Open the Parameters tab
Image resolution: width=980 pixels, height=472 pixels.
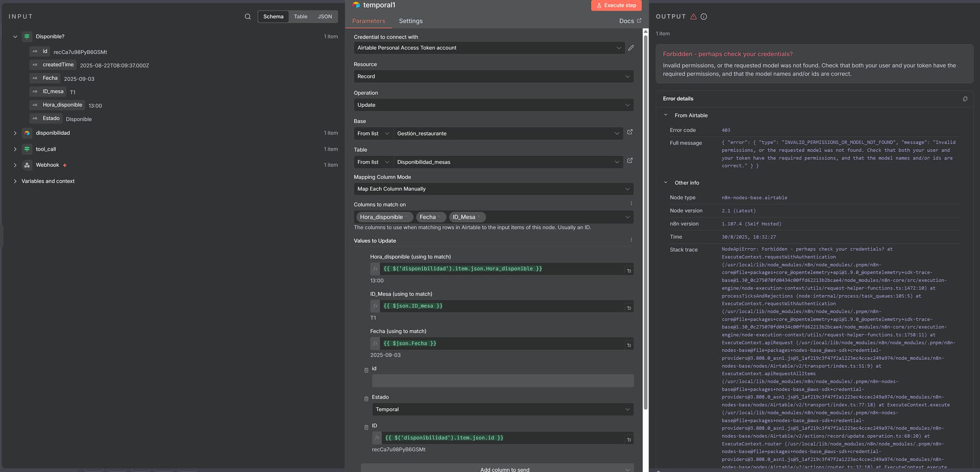[x=368, y=21]
